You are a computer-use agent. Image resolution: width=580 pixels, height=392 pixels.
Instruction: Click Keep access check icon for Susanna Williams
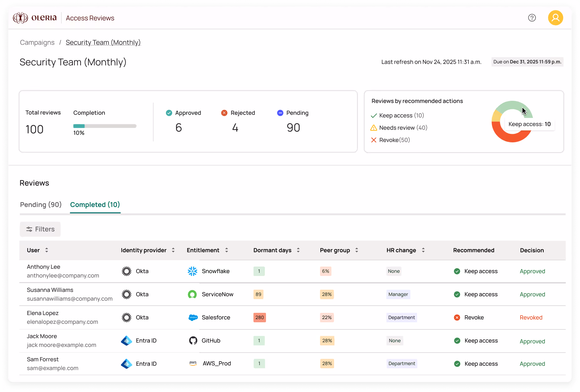pyautogui.click(x=457, y=294)
